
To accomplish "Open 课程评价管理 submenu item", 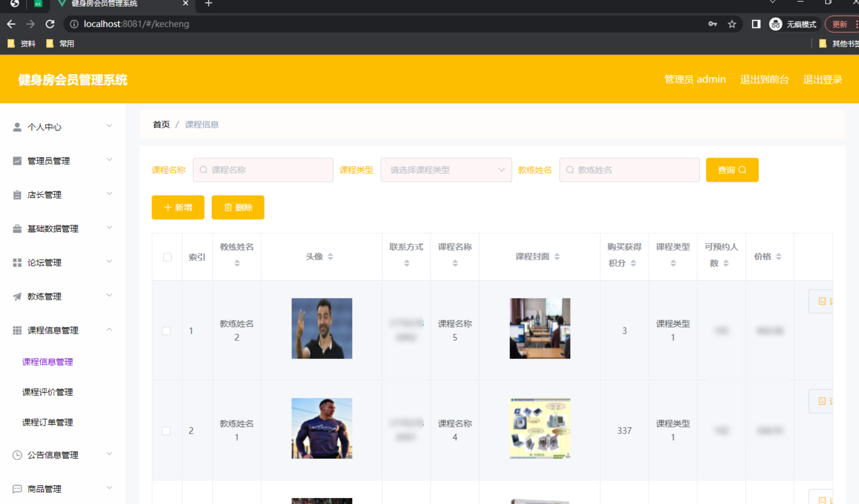I will point(48,392).
